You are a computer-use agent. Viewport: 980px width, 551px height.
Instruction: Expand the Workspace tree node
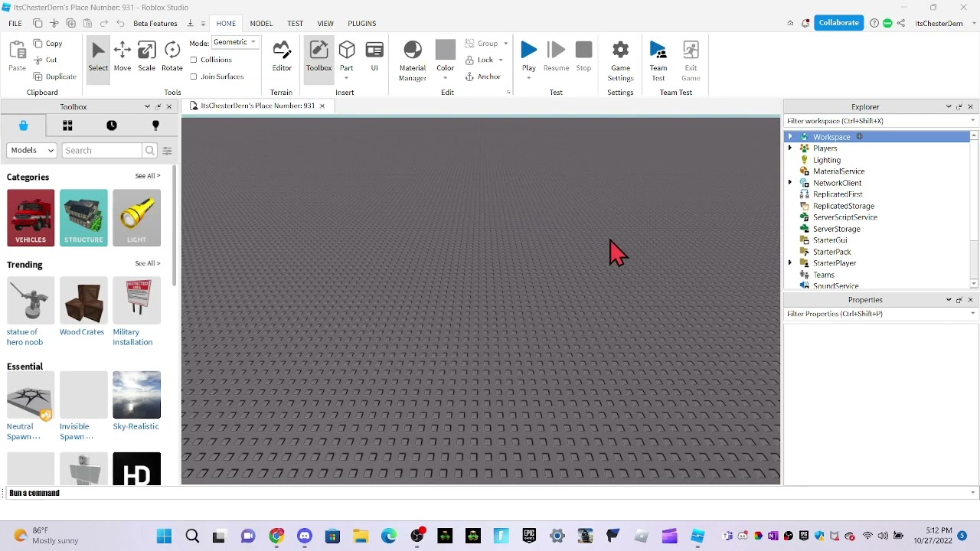[790, 137]
